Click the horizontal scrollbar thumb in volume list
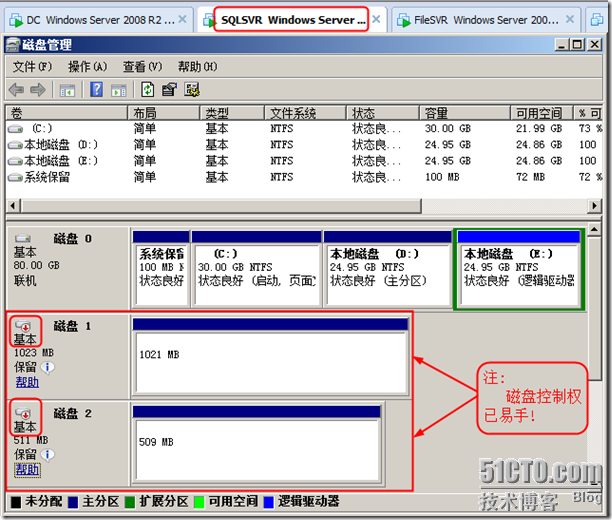This screenshot has width=612, height=520. (221, 205)
